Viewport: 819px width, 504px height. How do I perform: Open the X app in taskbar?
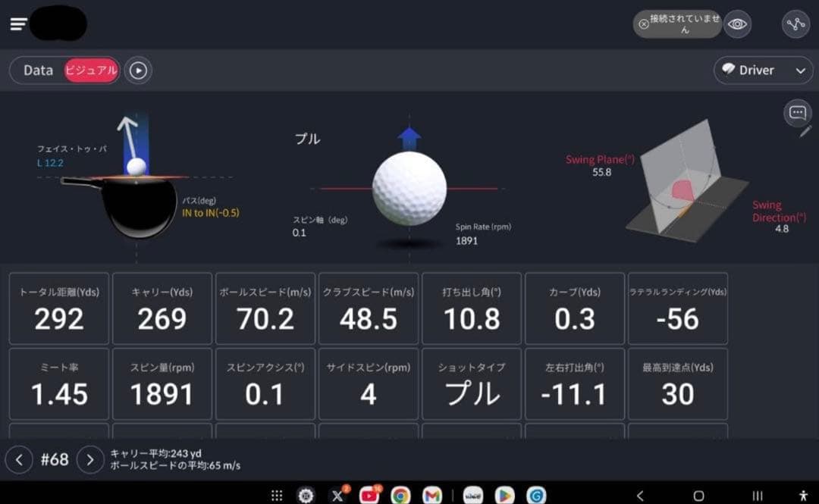pos(337,495)
